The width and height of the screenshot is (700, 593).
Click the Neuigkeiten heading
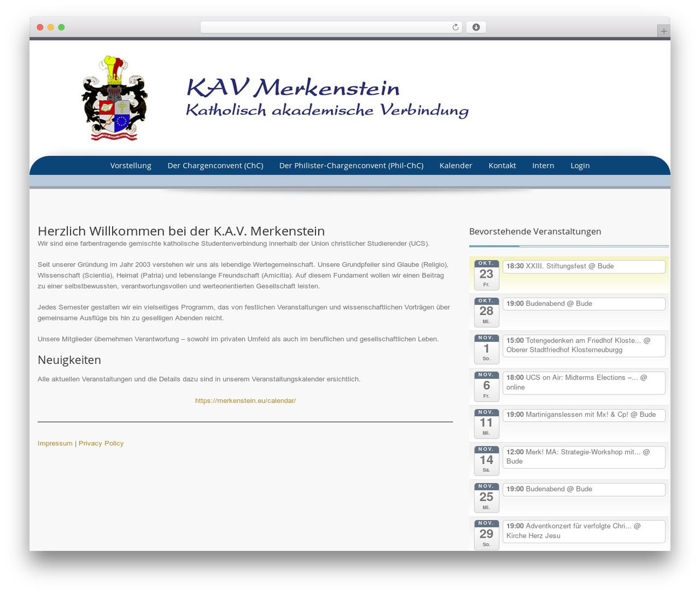[x=69, y=360]
